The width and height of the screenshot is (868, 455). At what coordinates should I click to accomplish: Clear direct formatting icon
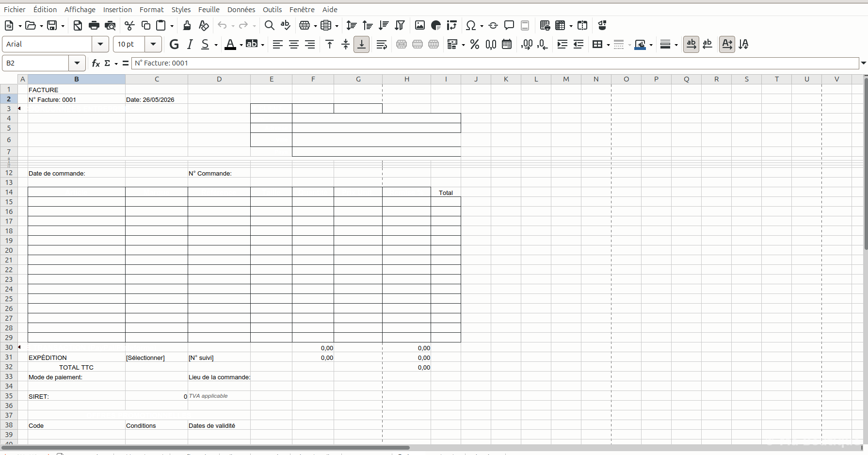pos(204,26)
